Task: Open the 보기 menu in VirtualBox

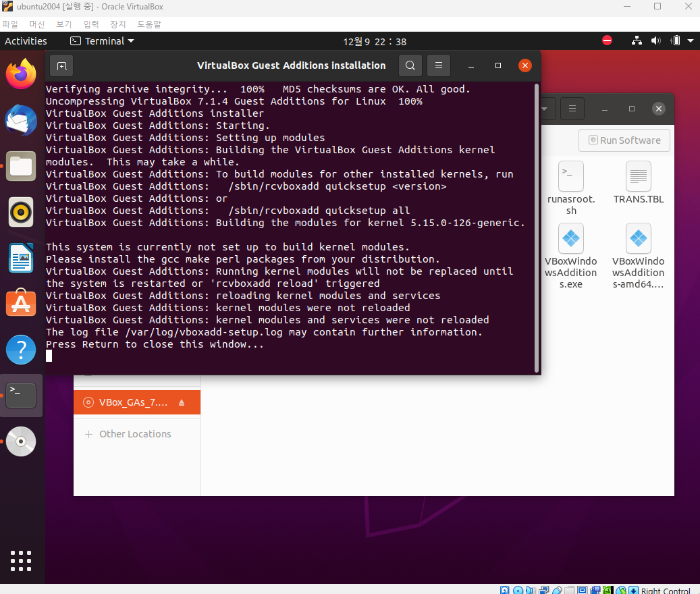Action: coord(64,24)
